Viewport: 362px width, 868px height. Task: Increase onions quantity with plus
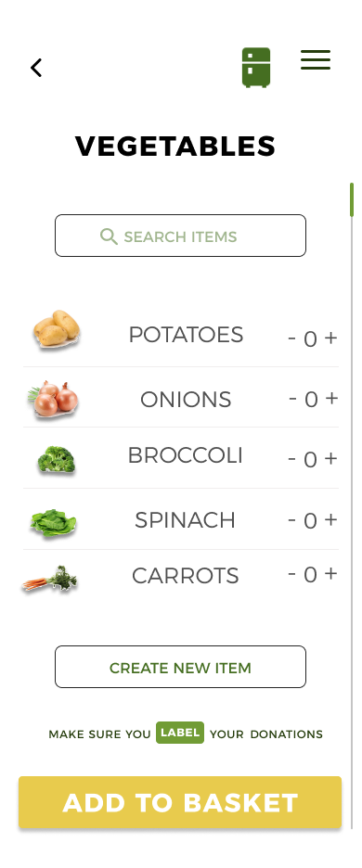click(331, 398)
